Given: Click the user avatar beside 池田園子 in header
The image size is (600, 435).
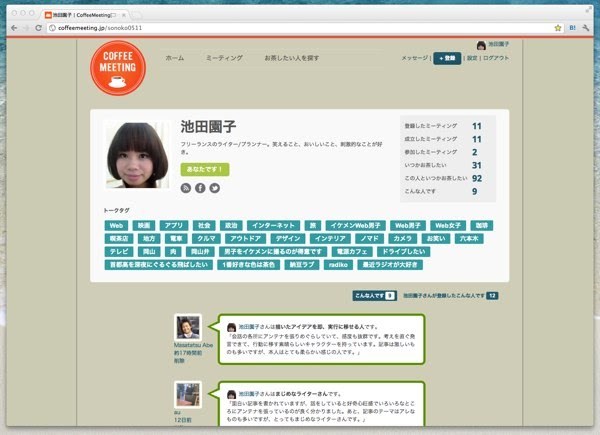Looking at the screenshot, I should [481, 45].
